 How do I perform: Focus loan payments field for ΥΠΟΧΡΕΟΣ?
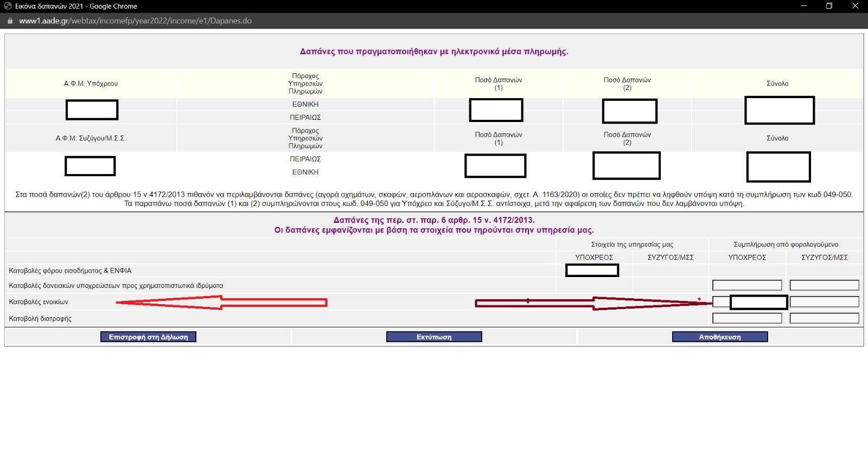coord(747,285)
